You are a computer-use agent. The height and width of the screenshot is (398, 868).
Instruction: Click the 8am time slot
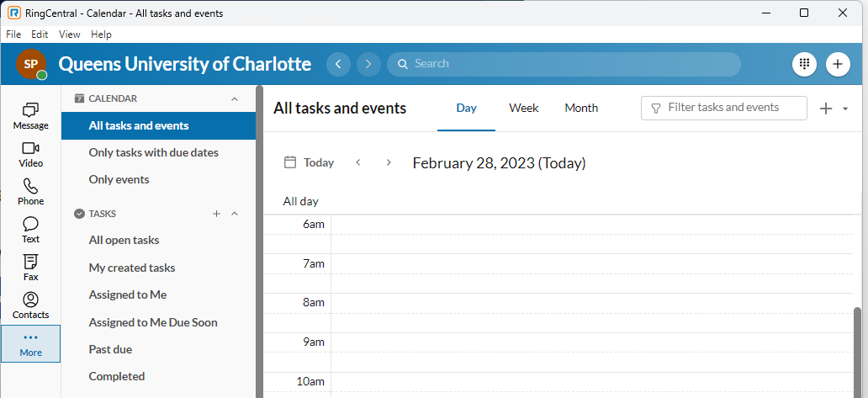click(592, 313)
